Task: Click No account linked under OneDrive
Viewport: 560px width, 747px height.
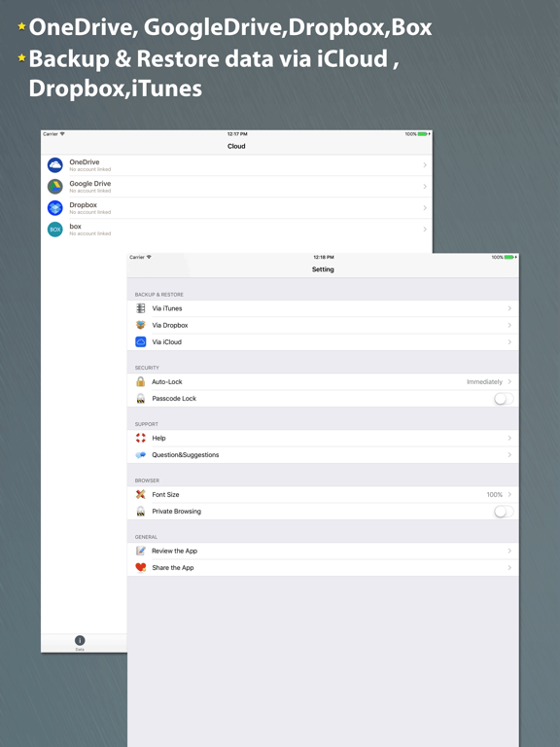Action: [90, 169]
